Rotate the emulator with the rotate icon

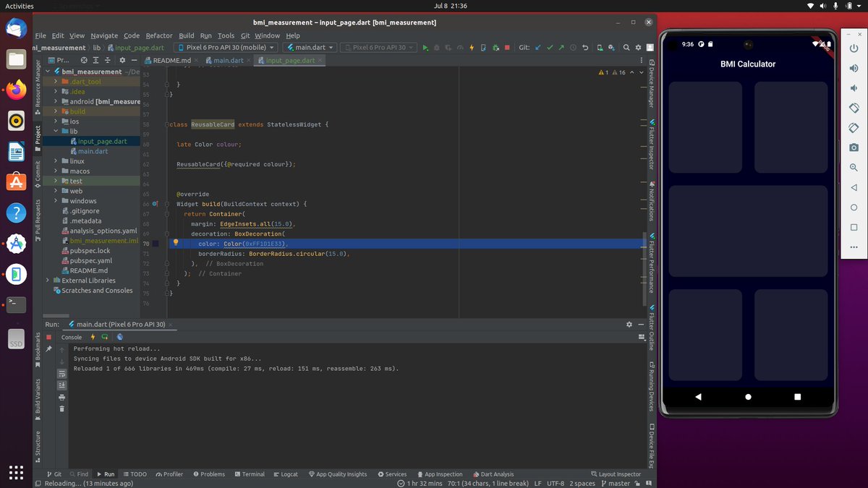pyautogui.click(x=854, y=108)
